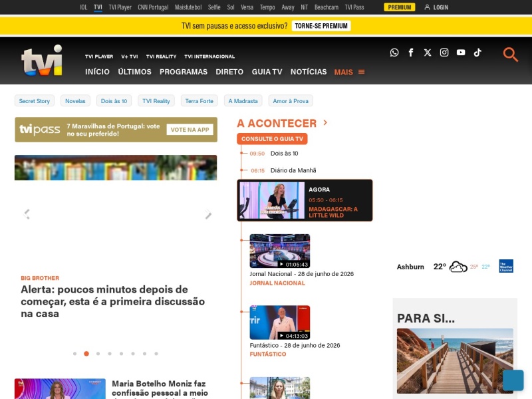The width and height of the screenshot is (532, 399).
Task: Open the Weather Channel logo
Action: (x=506, y=266)
